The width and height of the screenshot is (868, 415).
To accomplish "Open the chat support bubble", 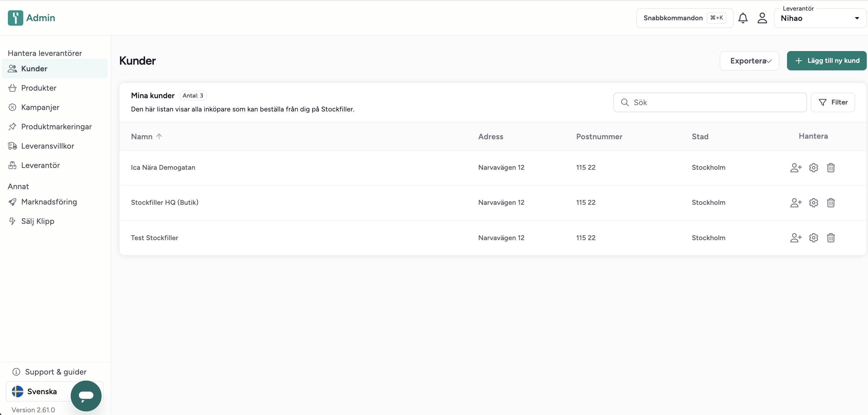I will 86,396.
